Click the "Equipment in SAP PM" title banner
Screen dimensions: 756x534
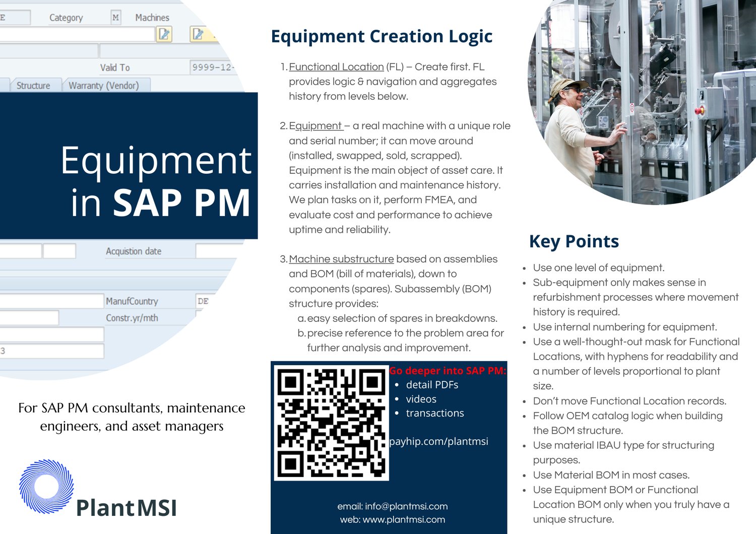point(129,165)
